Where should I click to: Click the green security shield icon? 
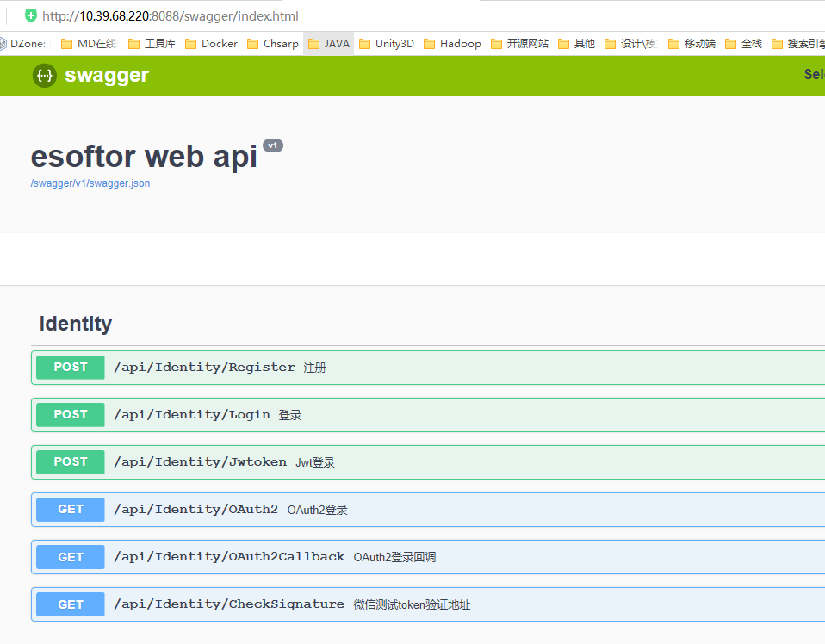[x=31, y=15]
